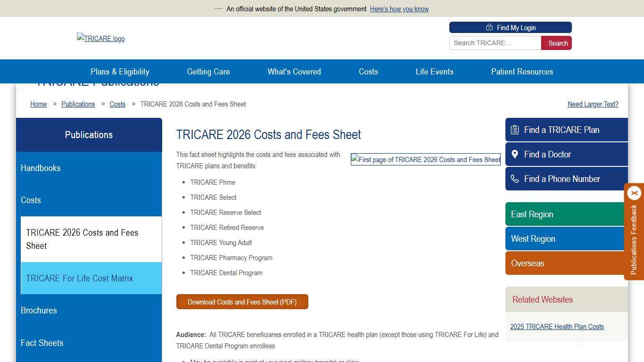Click the location pin icon on Find a Doctor
Viewport: 644px width, 362px height.
coord(515,154)
